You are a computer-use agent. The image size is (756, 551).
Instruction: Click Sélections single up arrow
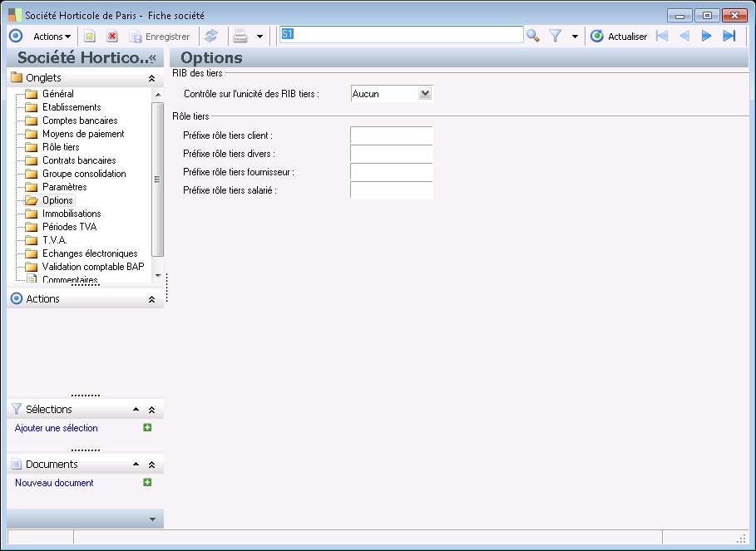136,410
